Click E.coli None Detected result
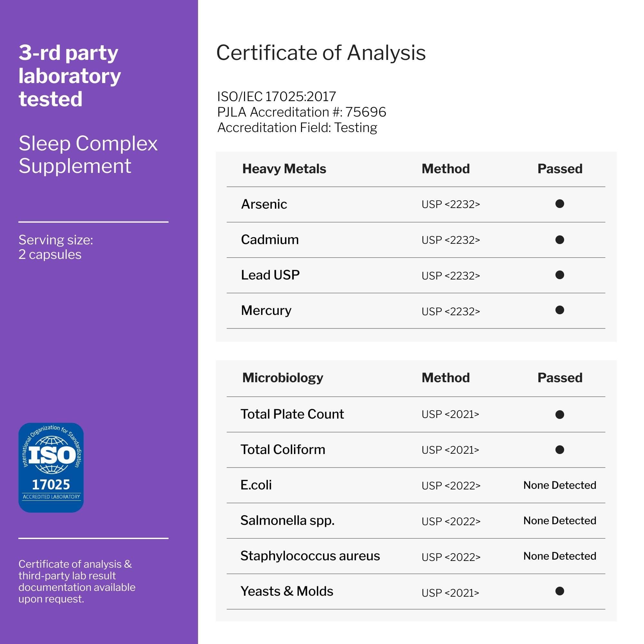The image size is (644, 644). (560, 485)
